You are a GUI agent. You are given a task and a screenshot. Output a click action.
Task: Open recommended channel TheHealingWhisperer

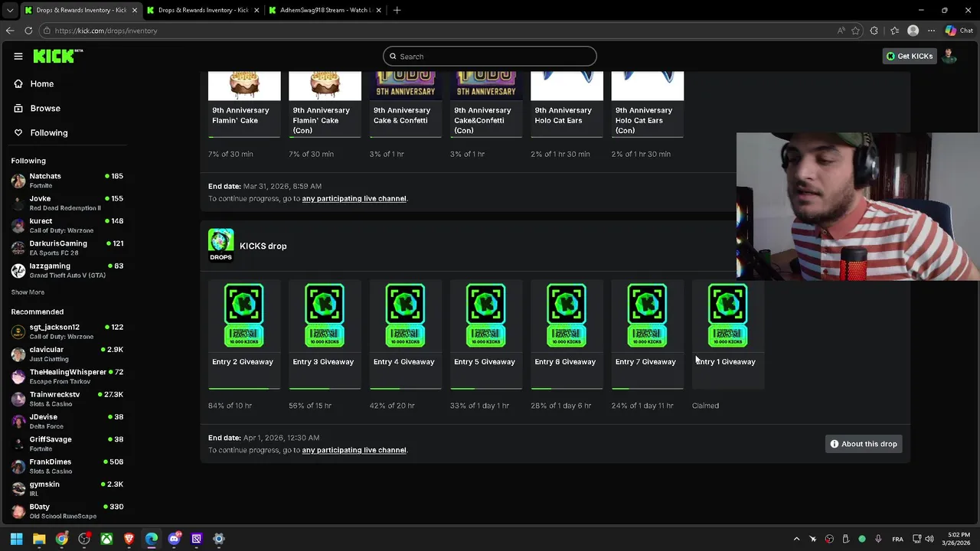point(67,377)
